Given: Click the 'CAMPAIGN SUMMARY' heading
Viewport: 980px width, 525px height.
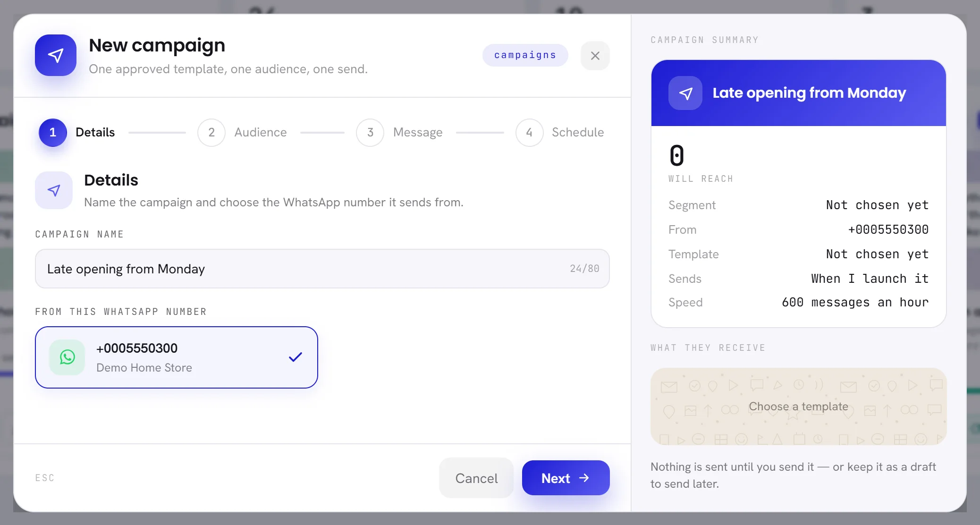Looking at the screenshot, I should point(705,40).
